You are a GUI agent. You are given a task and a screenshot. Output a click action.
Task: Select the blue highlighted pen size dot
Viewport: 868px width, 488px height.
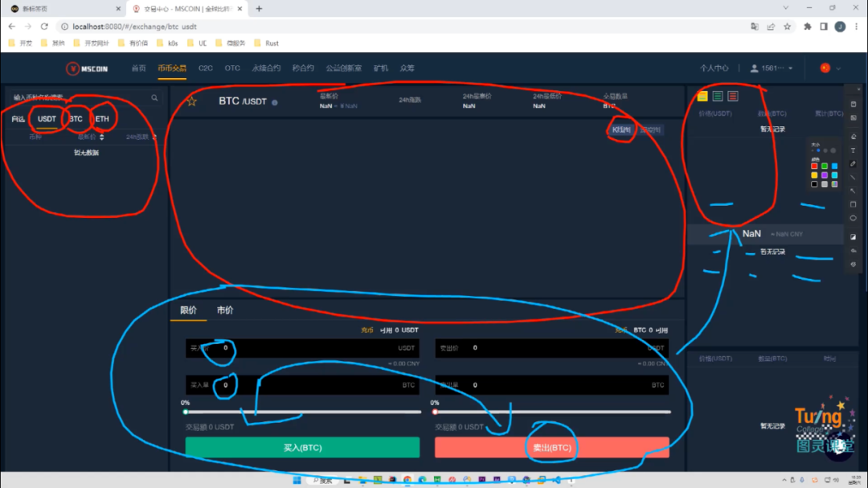point(819,150)
